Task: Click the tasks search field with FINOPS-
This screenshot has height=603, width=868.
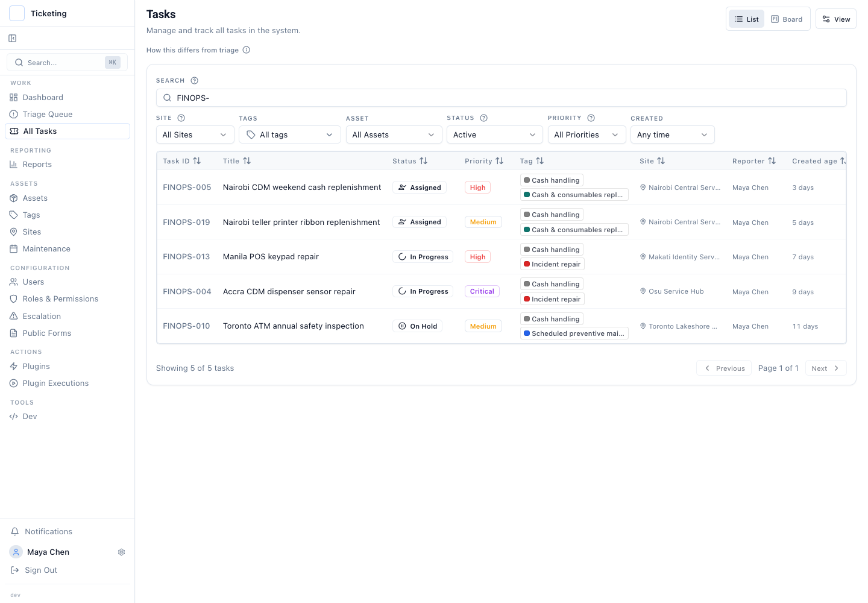Action: [502, 98]
